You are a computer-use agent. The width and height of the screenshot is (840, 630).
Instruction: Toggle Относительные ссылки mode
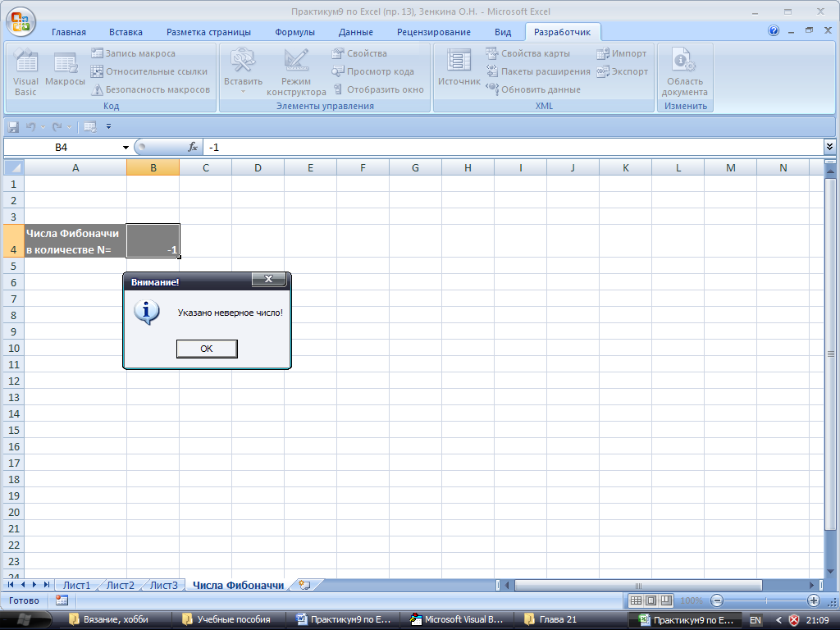click(149, 71)
